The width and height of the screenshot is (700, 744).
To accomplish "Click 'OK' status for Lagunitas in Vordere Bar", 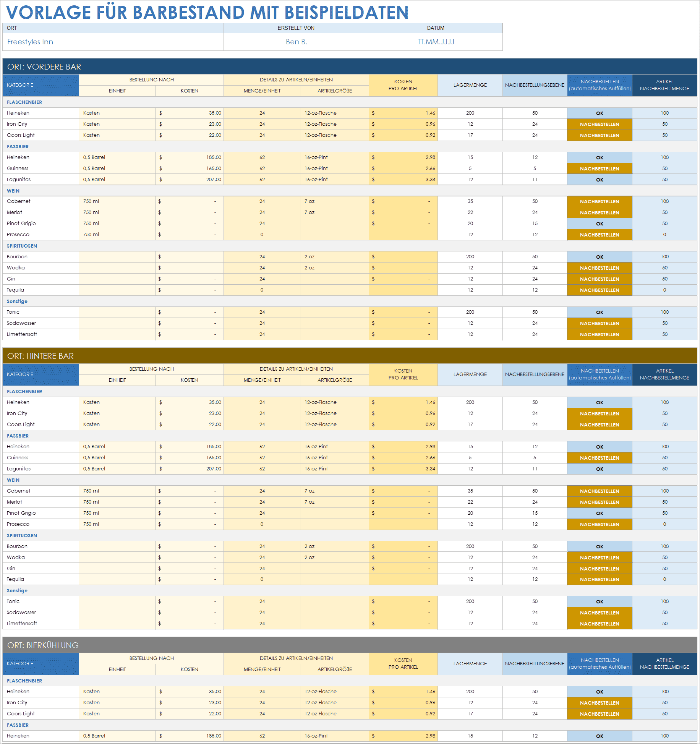I will coord(600,180).
